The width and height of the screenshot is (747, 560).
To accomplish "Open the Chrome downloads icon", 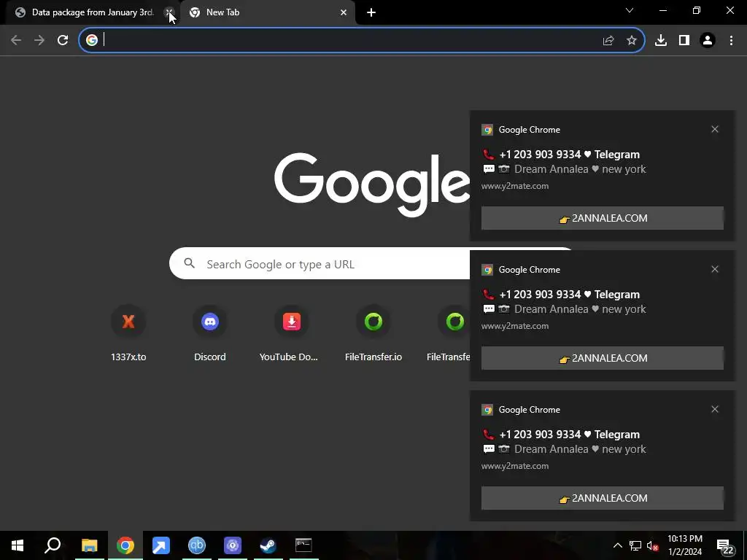I will tap(661, 41).
